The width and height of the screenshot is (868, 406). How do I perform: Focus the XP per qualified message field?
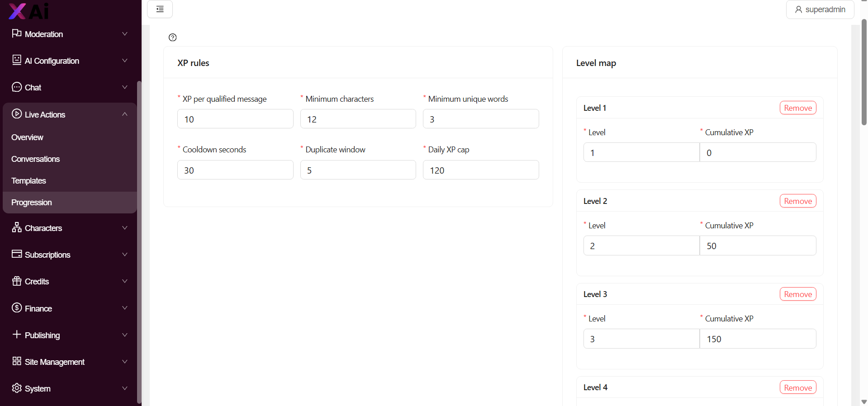click(235, 119)
